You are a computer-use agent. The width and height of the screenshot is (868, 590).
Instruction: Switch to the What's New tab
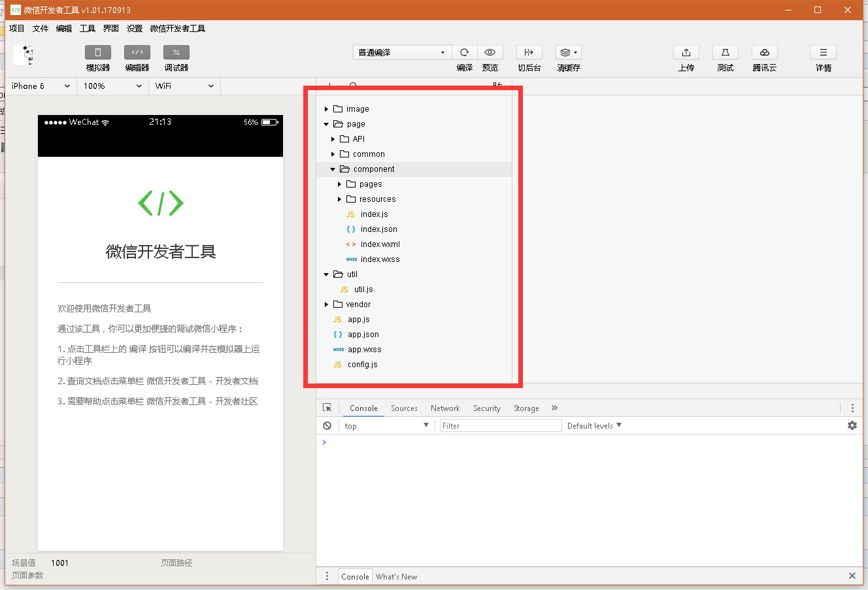[396, 576]
